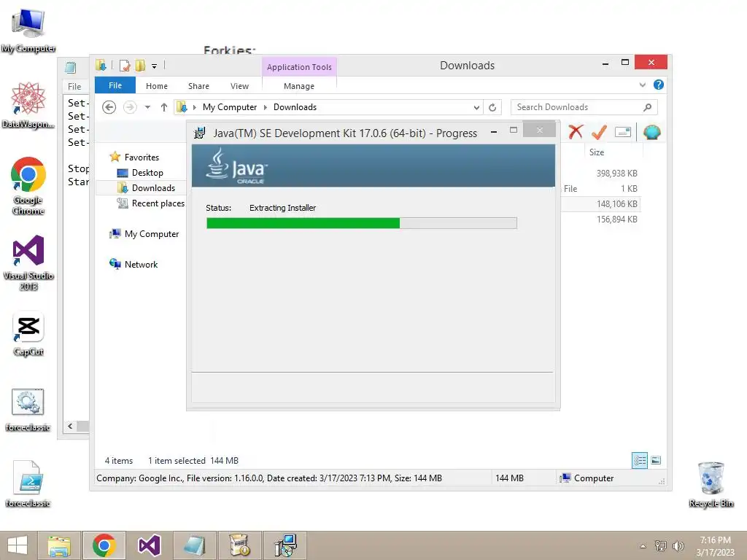Expand the ribbon chevron
The image size is (747, 560).
642,85
